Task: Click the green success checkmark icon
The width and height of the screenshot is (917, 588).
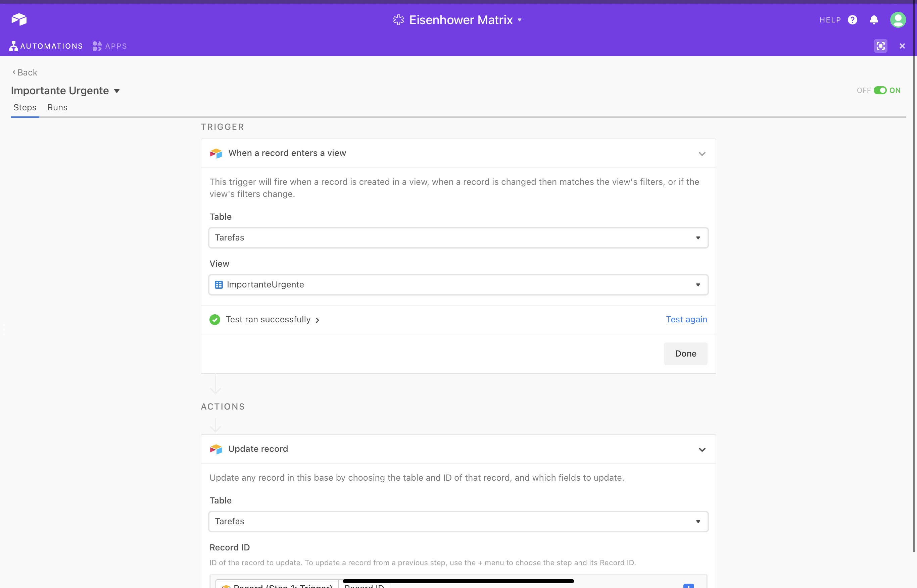Action: click(215, 320)
